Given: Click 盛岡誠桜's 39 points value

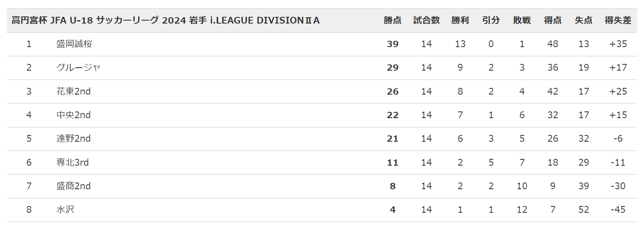Looking at the screenshot, I should [x=392, y=44].
